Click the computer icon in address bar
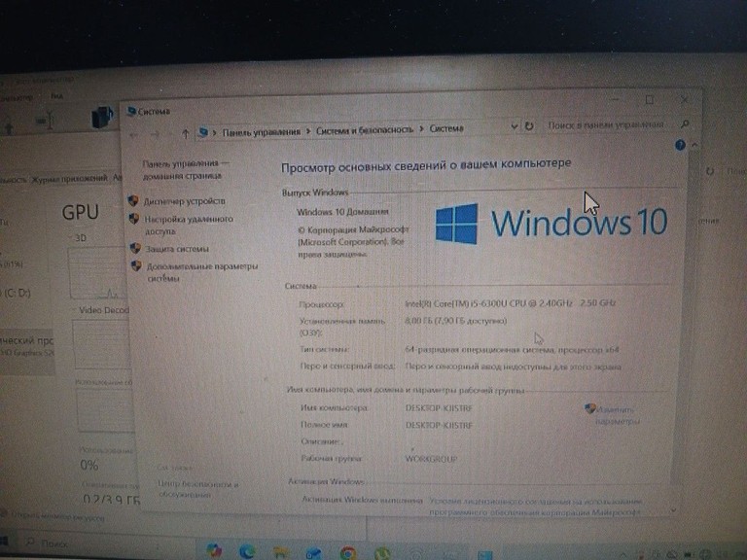747x560 pixels. pyautogui.click(x=203, y=132)
